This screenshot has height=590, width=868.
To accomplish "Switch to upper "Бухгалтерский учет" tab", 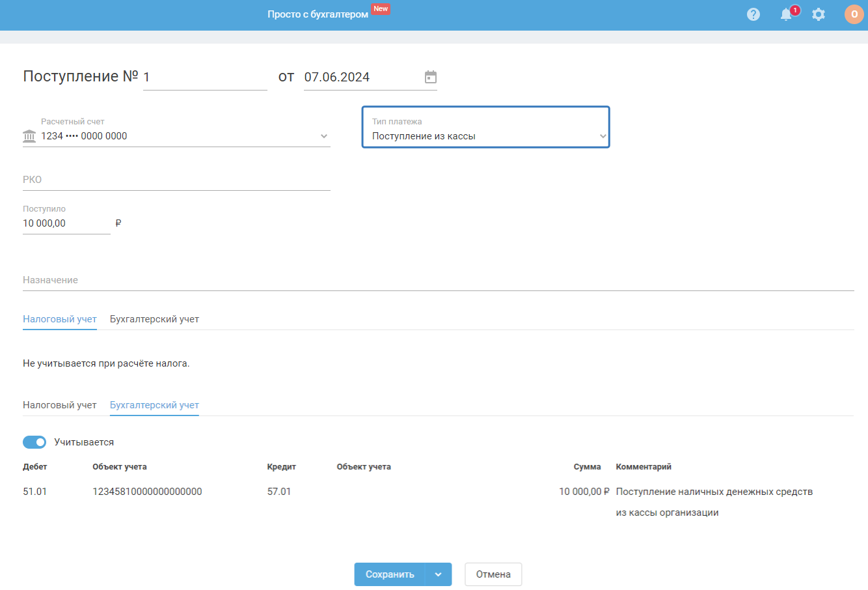I will pyautogui.click(x=154, y=319).
